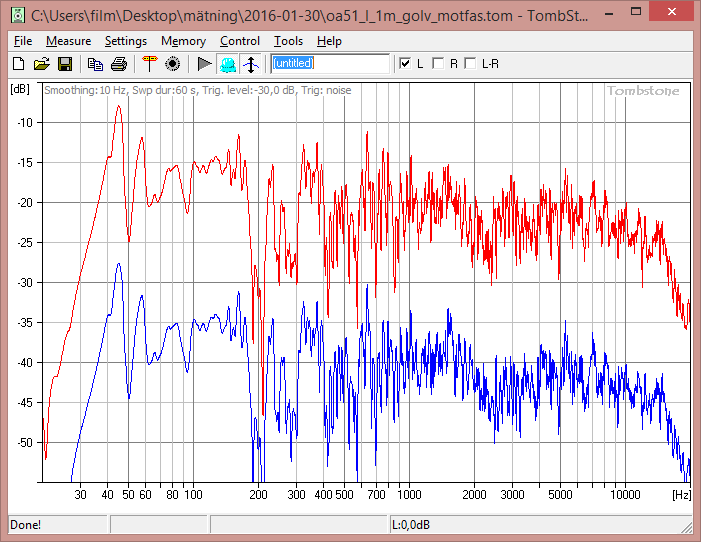Image resolution: width=701 pixels, height=542 pixels.
Task: Open the Measure menu
Action: pos(68,41)
